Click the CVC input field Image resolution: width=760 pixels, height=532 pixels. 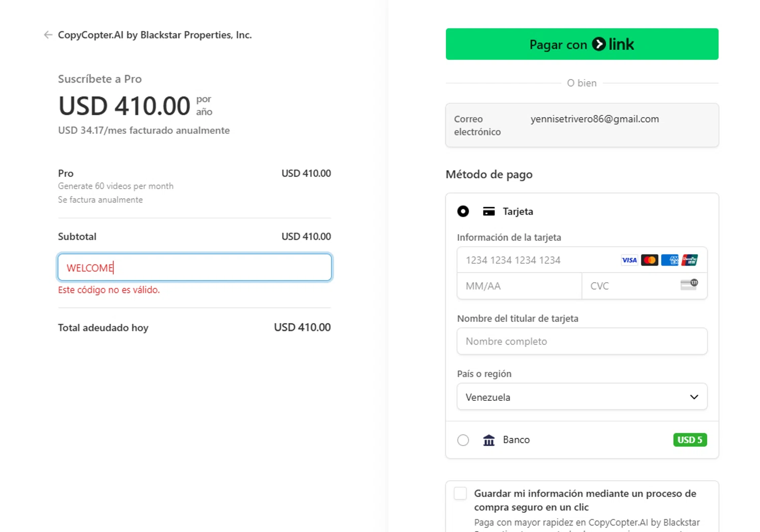click(644, 286)
